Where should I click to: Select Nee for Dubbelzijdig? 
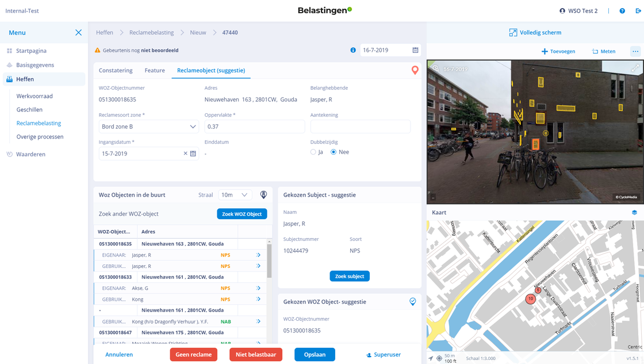(333, 152)
